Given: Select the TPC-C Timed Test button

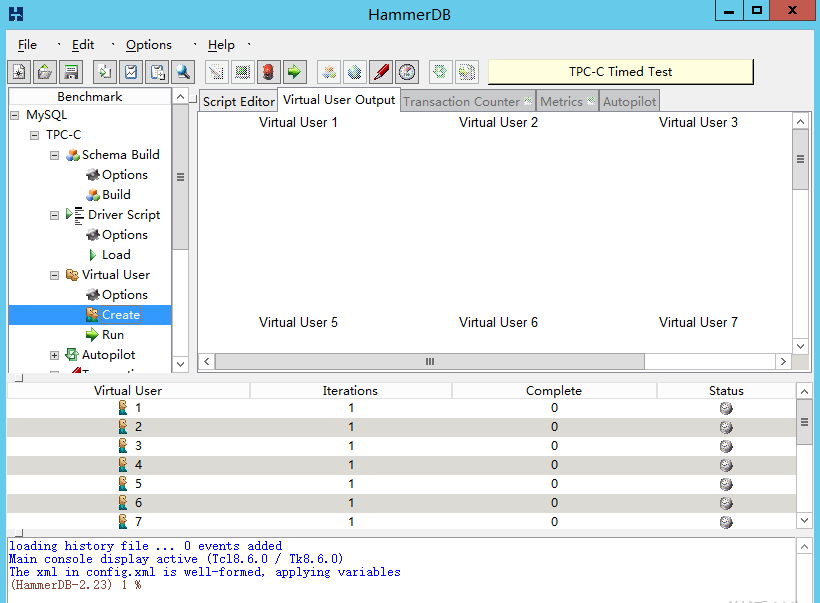Looking at the screenshot, I should coord(620,71).
